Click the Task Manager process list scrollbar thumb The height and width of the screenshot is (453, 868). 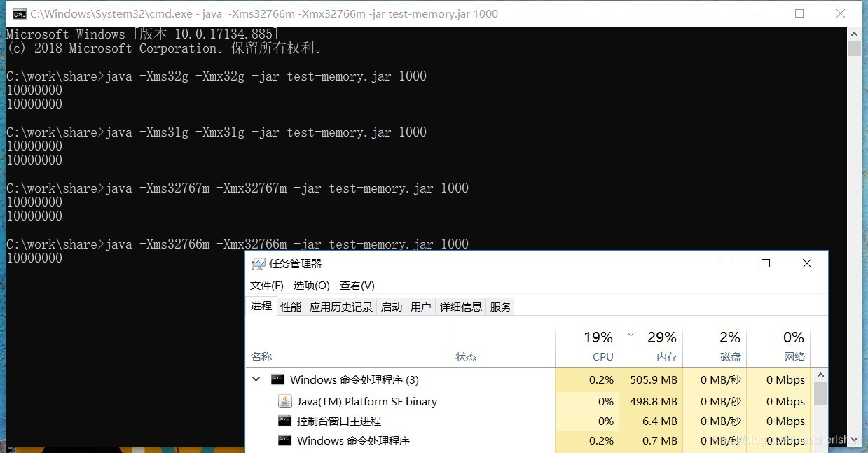click(820, 393)
